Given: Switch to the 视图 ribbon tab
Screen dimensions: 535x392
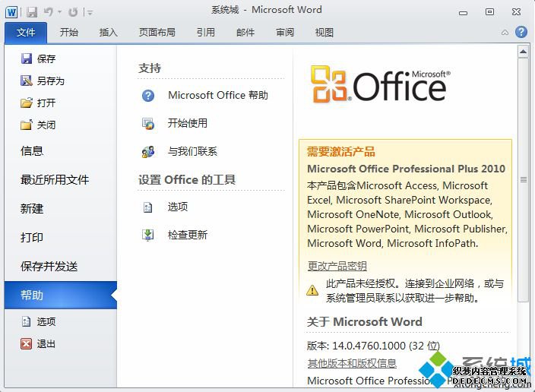Looking at the screenshot, I should click(324, 33).
